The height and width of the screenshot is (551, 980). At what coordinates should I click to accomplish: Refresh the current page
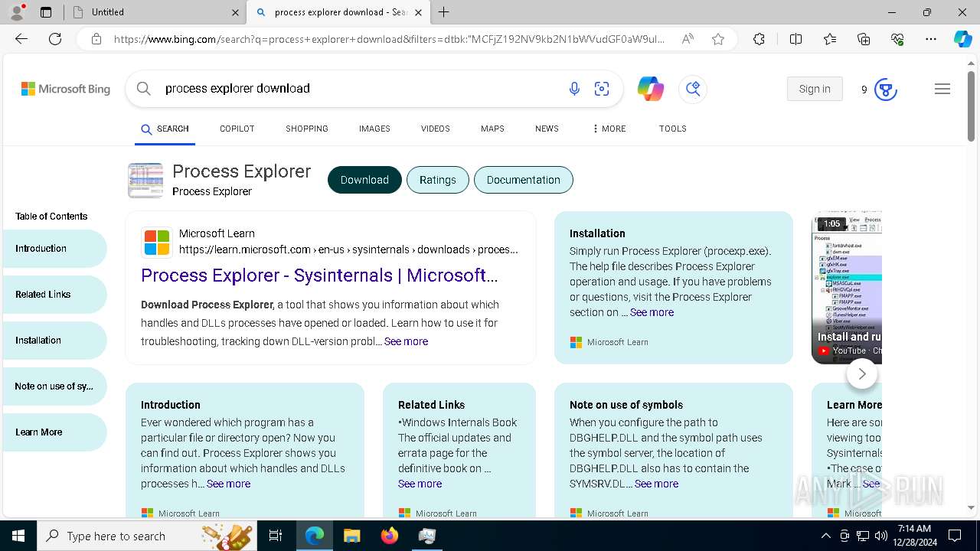pos(55,39)
